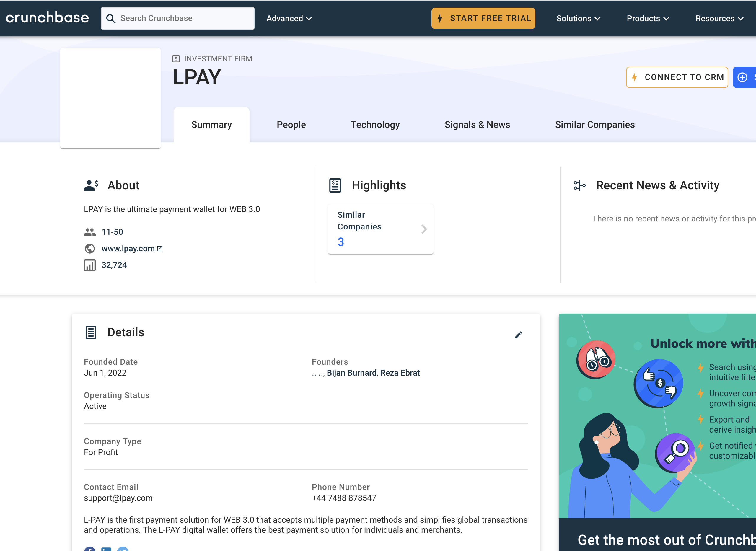Open the Products dropdown menu
Image resolution: width=756 pixels, height=551 pixels.
(648, 18)
